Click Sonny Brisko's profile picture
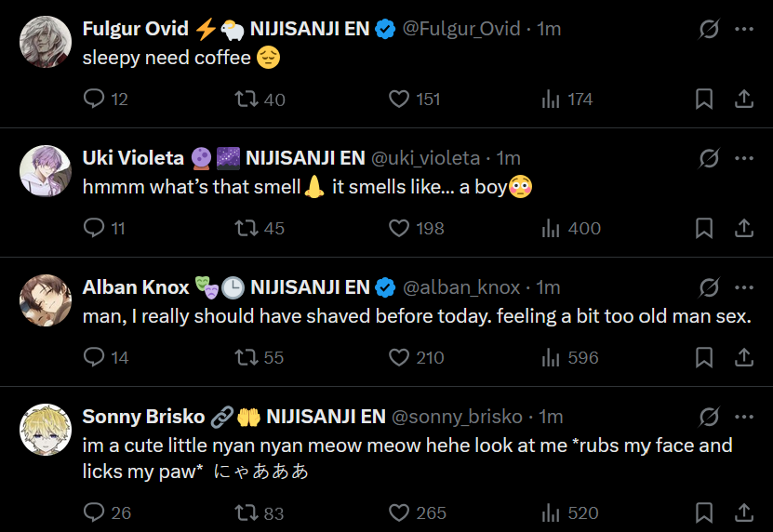The image size is (773, 532). pos(46,430)
